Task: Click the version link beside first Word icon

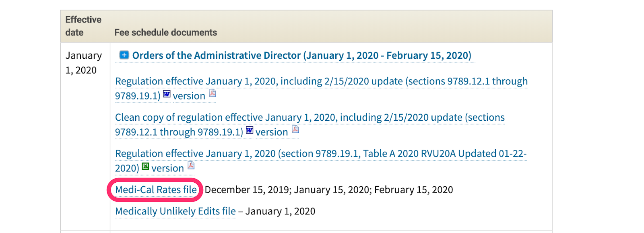Action: [189, 96]
